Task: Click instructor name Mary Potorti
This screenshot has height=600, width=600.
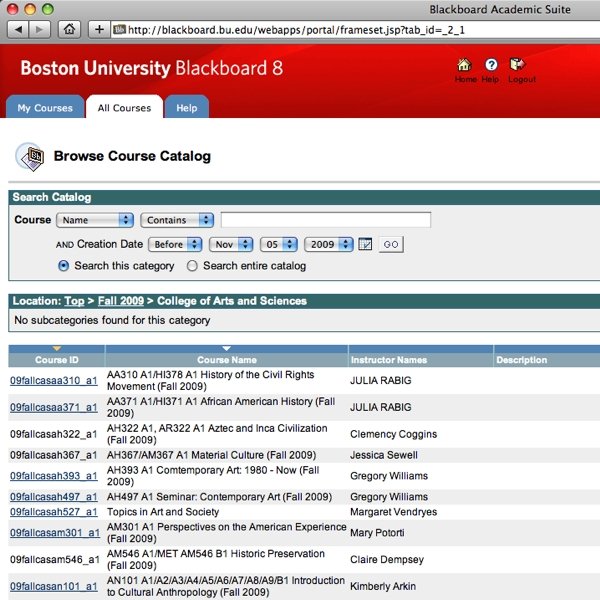Action: pyautogui.click(x=377, y=533)
